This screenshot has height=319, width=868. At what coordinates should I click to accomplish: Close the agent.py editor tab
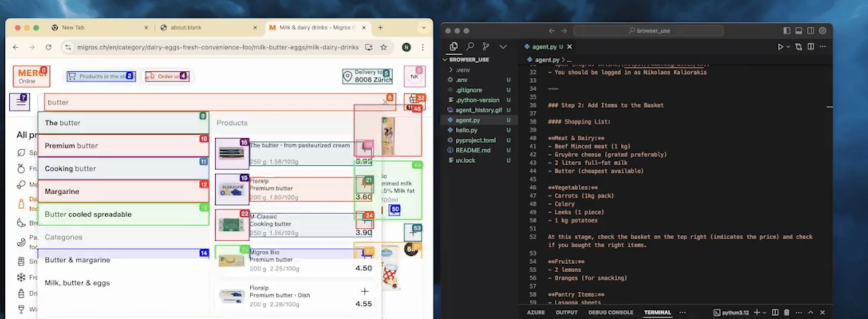click(x=570, y=47)
